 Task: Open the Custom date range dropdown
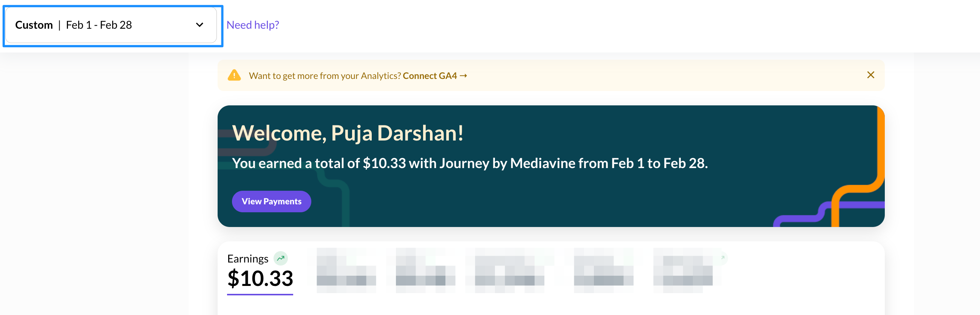point(110,25)
